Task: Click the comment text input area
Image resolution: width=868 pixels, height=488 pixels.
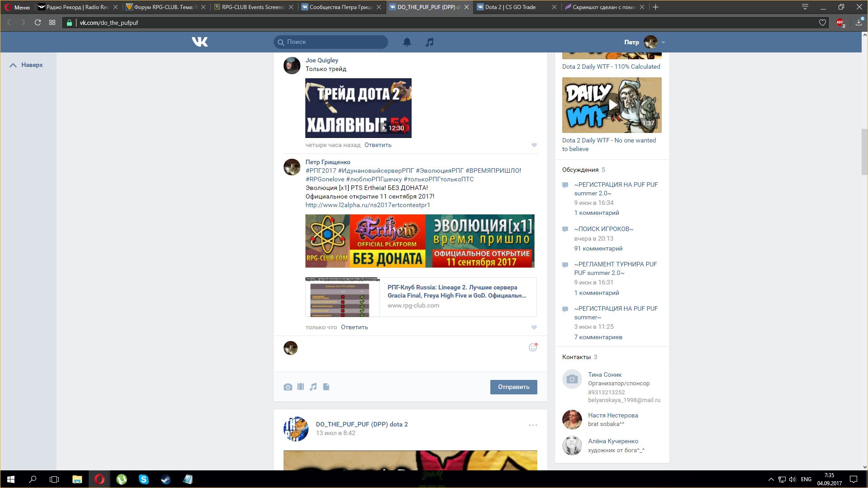Action: coord(411,354)
